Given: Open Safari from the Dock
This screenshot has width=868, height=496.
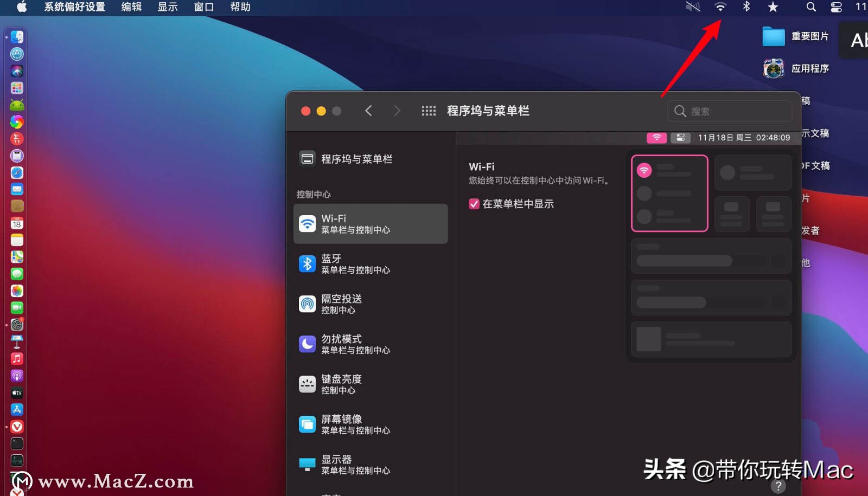Looking at the screenshot, I should coord(17,173).
